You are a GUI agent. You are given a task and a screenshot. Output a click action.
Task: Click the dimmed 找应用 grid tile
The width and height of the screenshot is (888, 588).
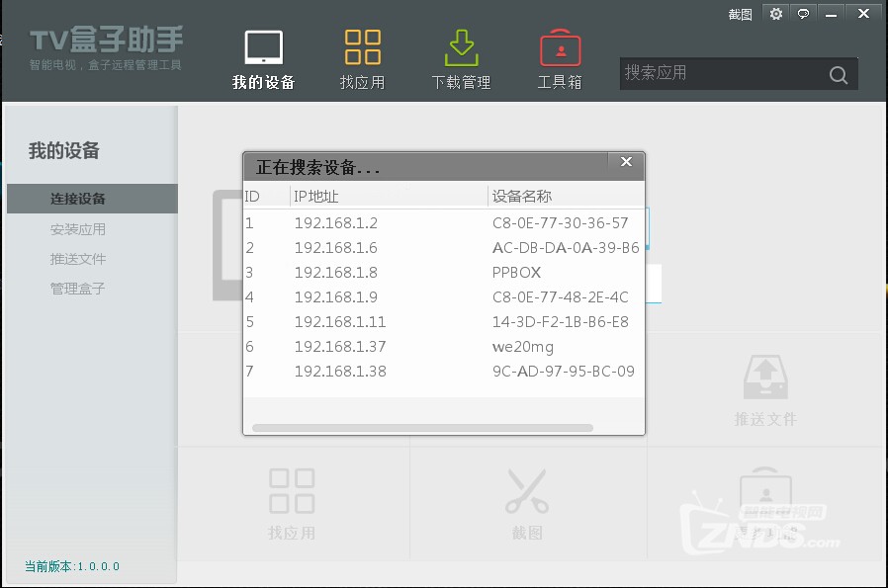[292, 504]
